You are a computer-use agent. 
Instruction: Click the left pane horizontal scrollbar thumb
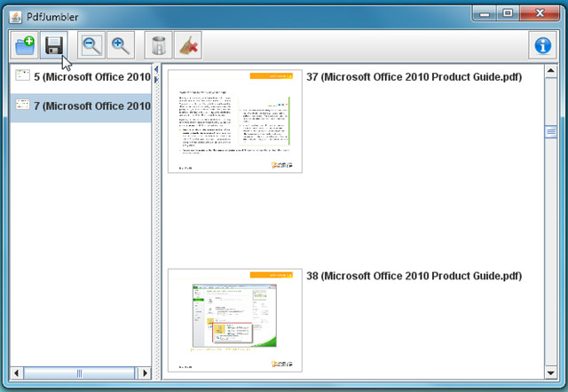[x=80, y=372]
